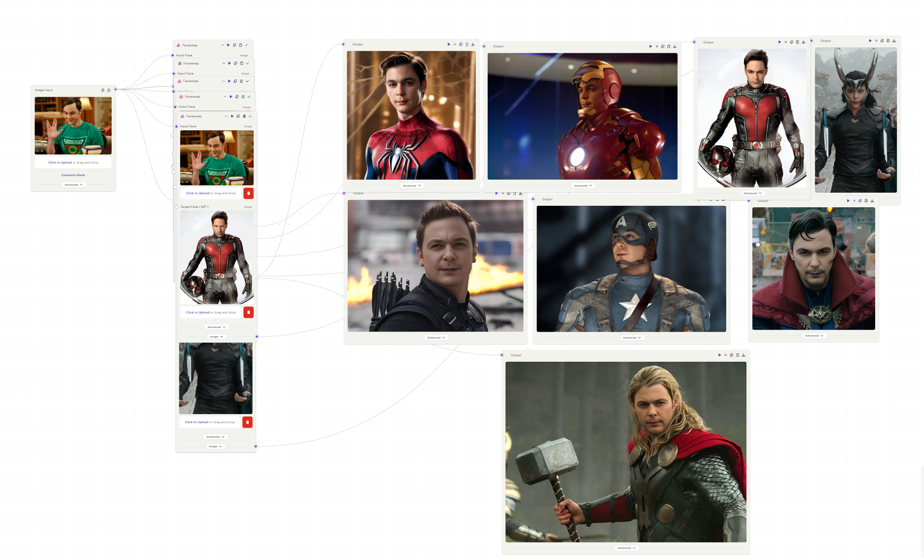This screenshot has height=560, width=924.
Task: Delete the Image Input node
Action: coord(109,91)
